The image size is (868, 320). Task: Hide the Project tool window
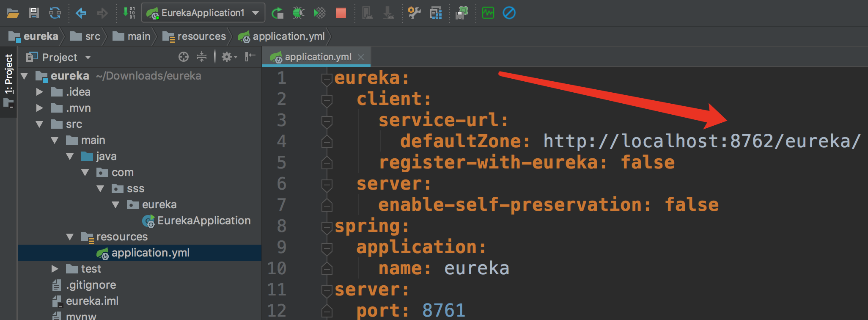point(250,57)
